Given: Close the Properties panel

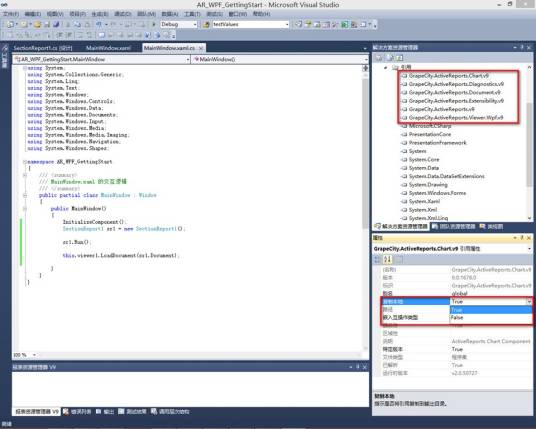Looking at the screenshot, I should point(529,238).
